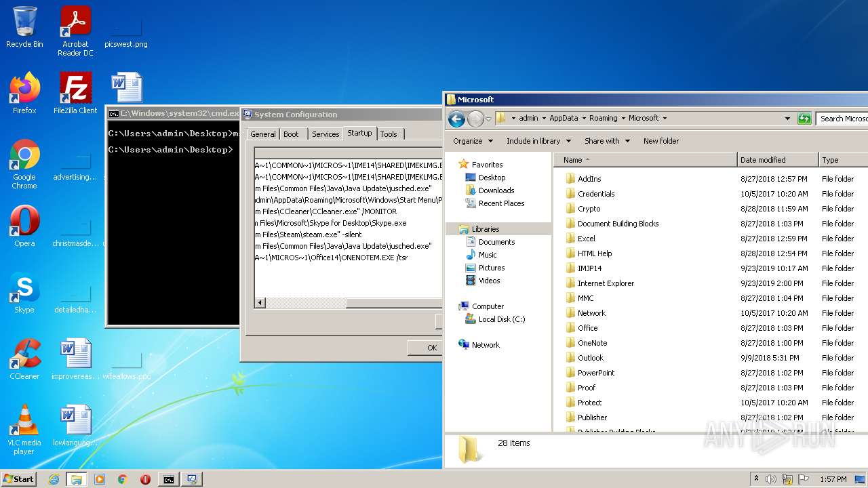Open Firefox desktop shortcut
The height and width of the screenshot is (488, 868).
pyautogui.click(x=24, y=93)
